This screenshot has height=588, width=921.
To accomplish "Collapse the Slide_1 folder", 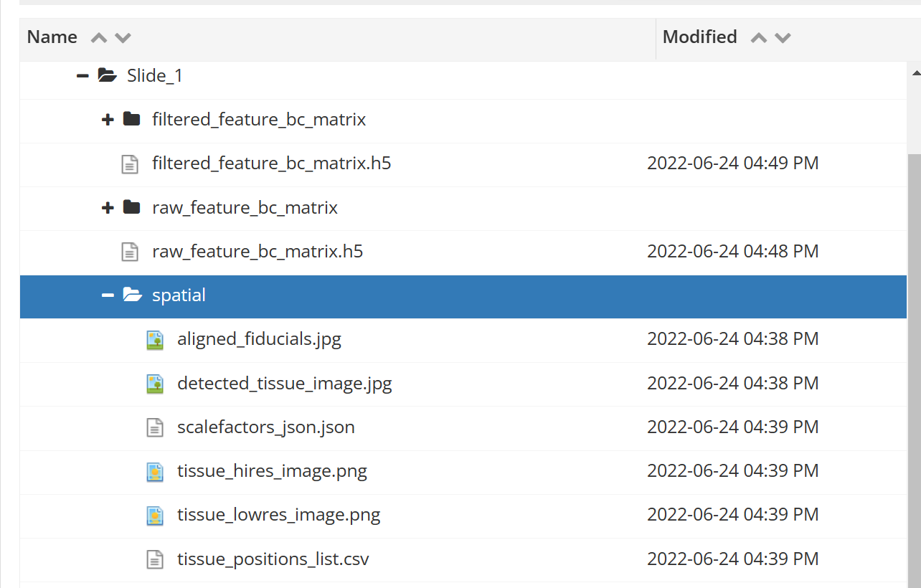I will 82,75.
